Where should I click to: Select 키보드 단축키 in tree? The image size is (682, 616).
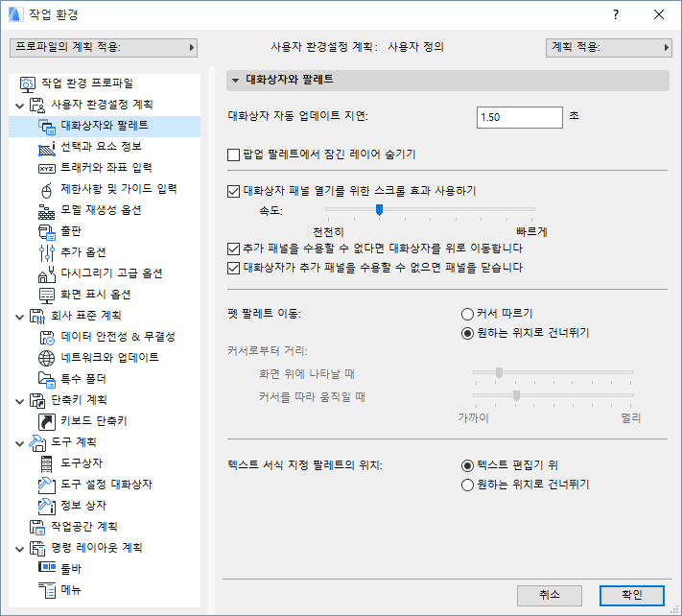[93, 421]
